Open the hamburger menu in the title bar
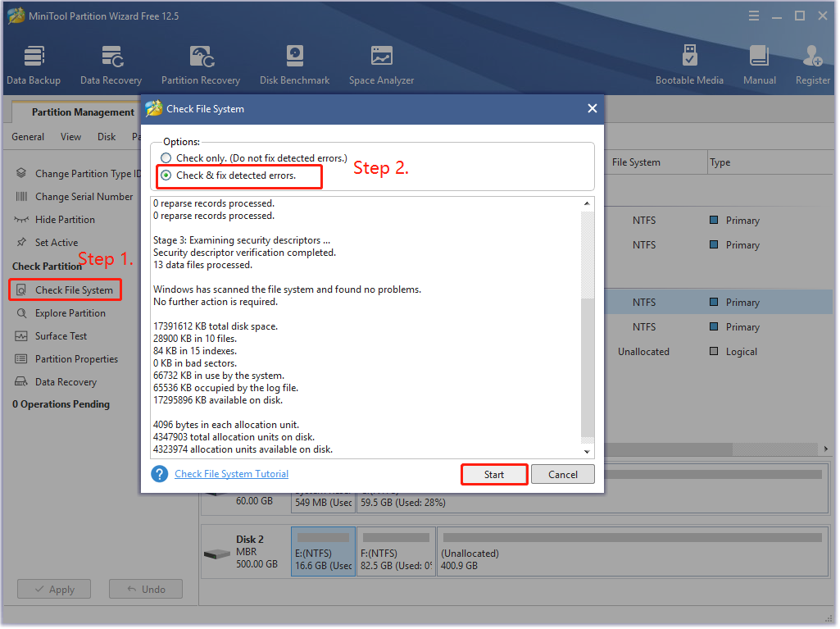840x629 pixels. click(754, 16)
